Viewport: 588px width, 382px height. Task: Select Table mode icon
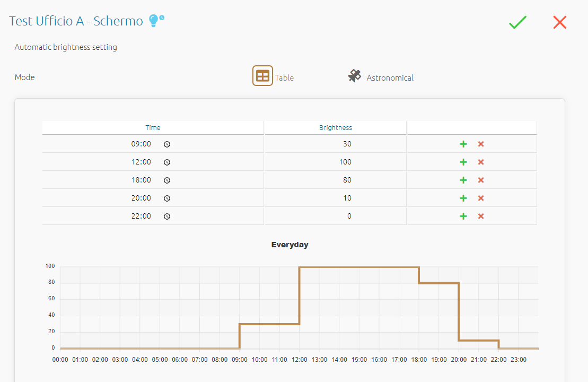click(262, 76)
